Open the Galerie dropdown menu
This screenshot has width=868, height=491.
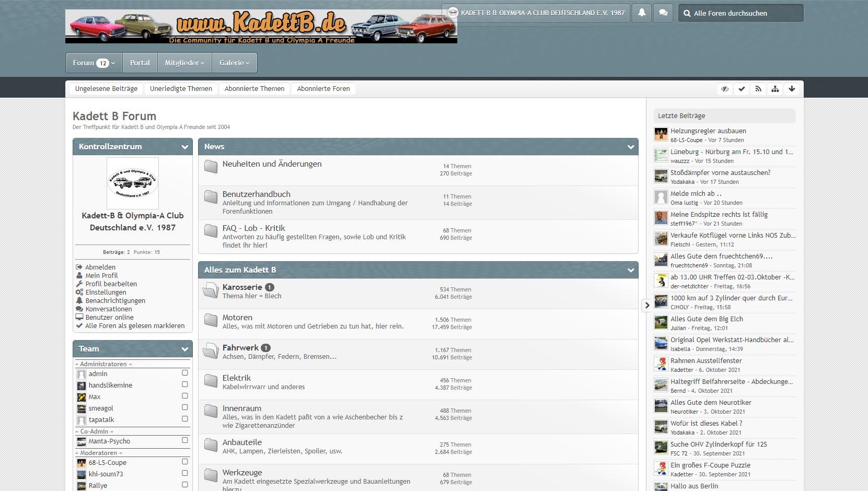(235, 63)
